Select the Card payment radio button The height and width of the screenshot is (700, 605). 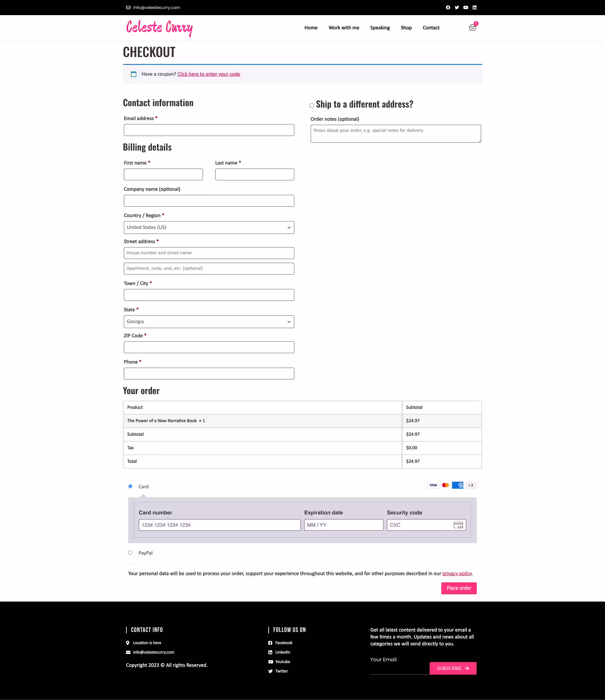[130, 486]
